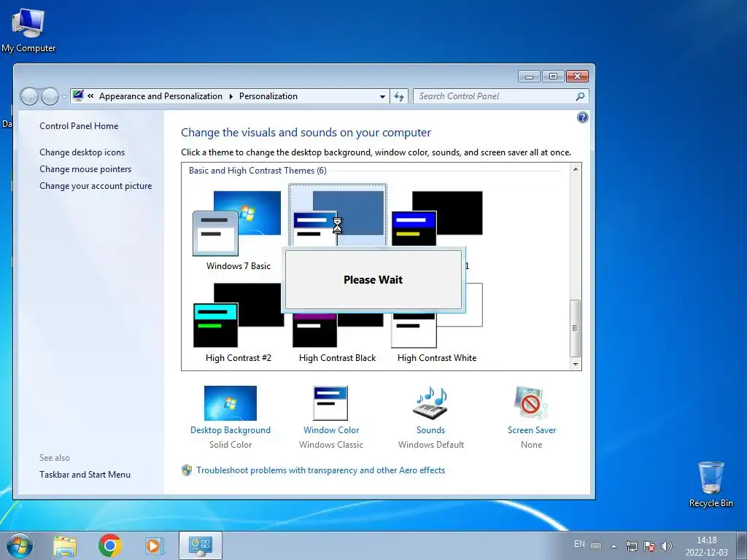Open Control Panel Home link
747x560 pixels.
point(79,126)
